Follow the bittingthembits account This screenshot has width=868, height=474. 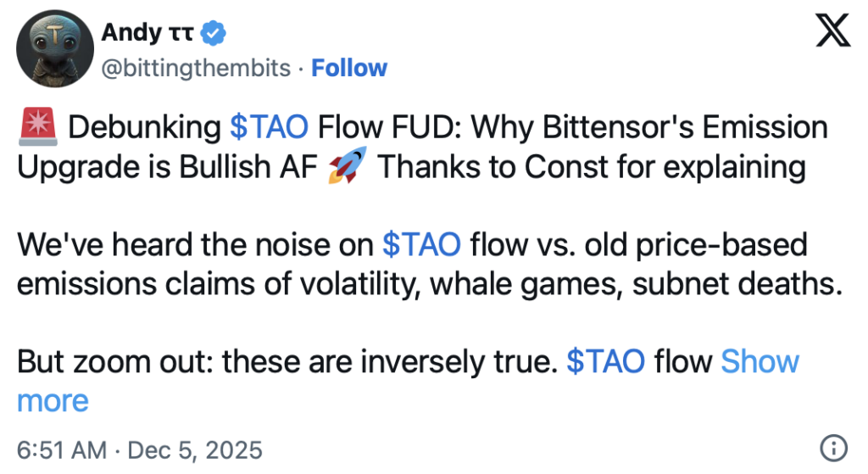pyautogui.click(x=349, y=68)
